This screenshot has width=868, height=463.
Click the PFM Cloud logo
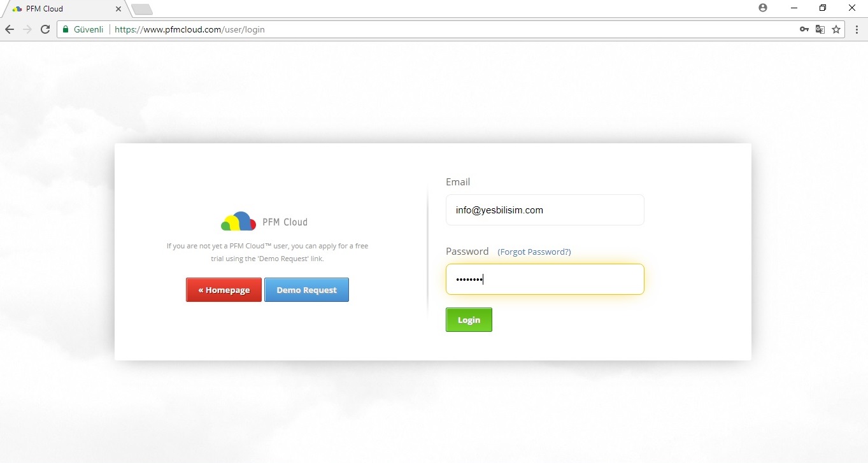pos(264,221)
